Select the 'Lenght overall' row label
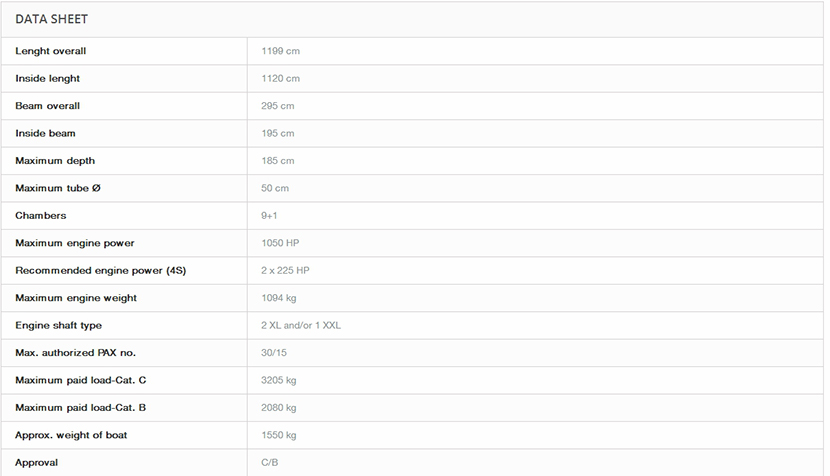 51,51
